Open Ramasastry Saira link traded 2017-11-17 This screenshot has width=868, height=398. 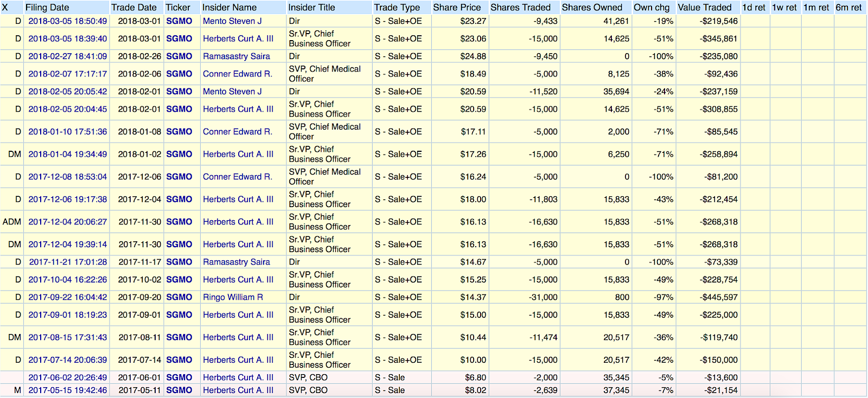click(237, 262)
